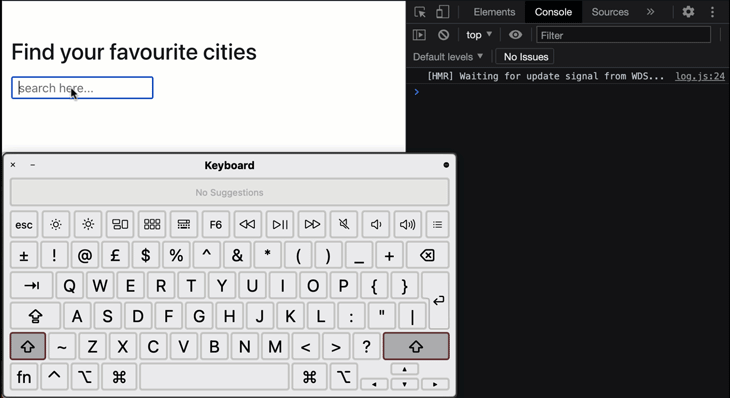Click the left arrow key
This screenshot has height=398, width=730.
click(374, 384)
